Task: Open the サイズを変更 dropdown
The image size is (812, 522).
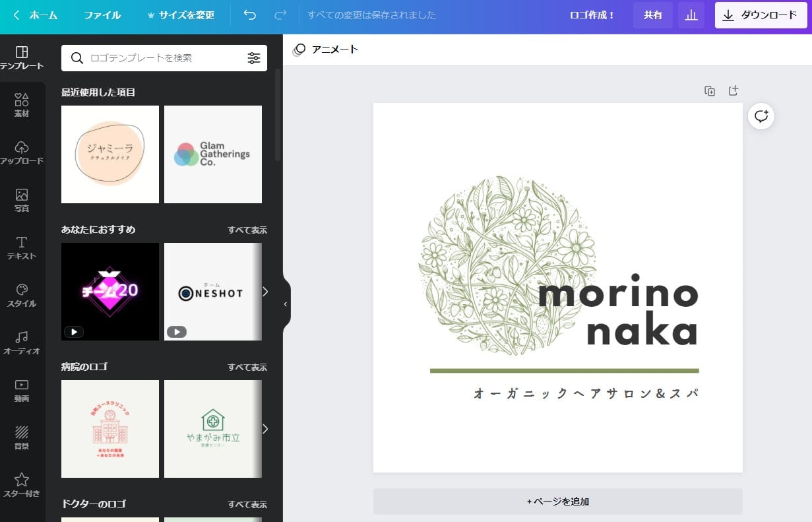Action: point(183,15)
